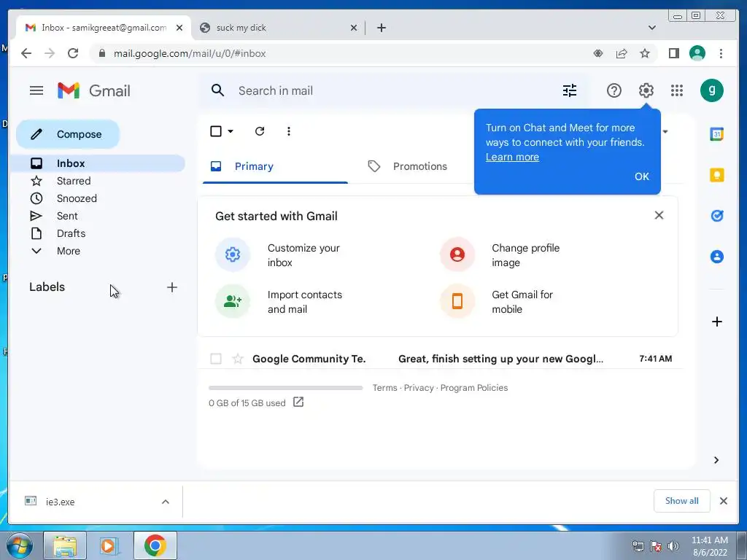
Task: Select the Google Community Team email checkbox
Action: [216, 359]
